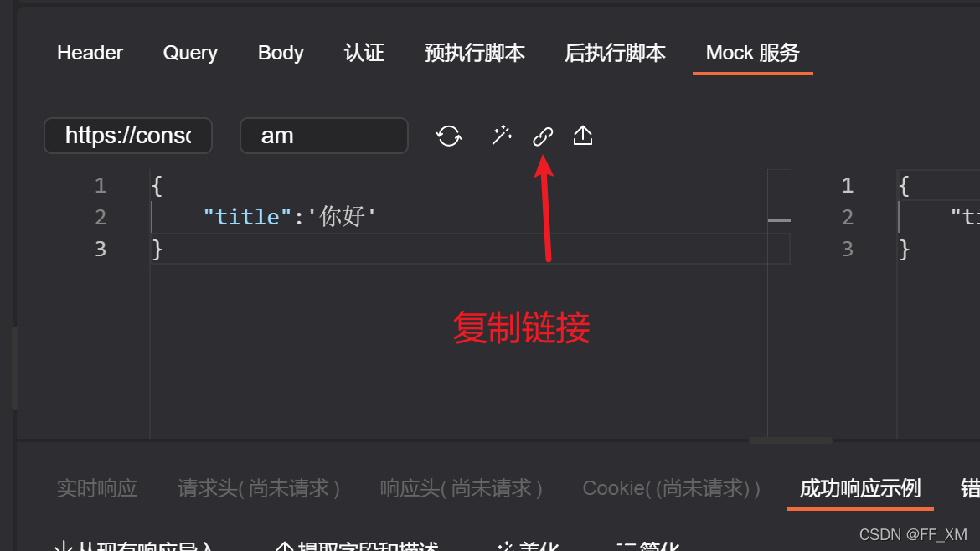Click the editor's horizontal scrollbar thumb

pyautogui.click(x=790, y=440)
